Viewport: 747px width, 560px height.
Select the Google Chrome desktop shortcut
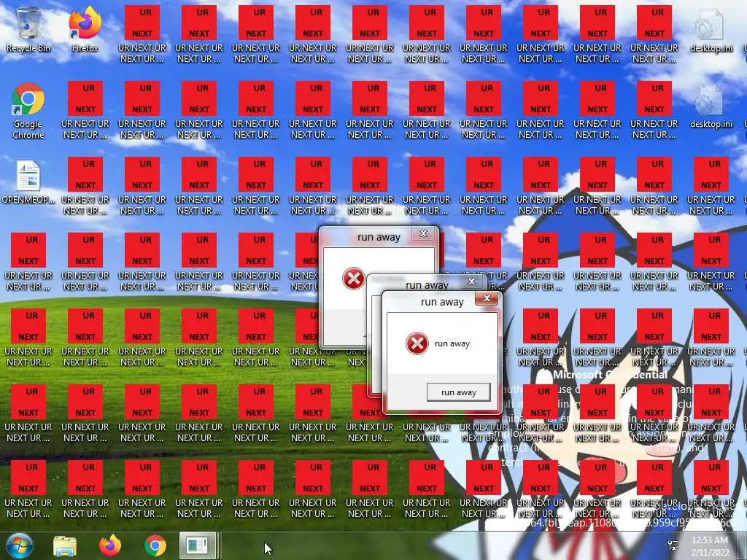pyautogui.click(x=28, y=111)
